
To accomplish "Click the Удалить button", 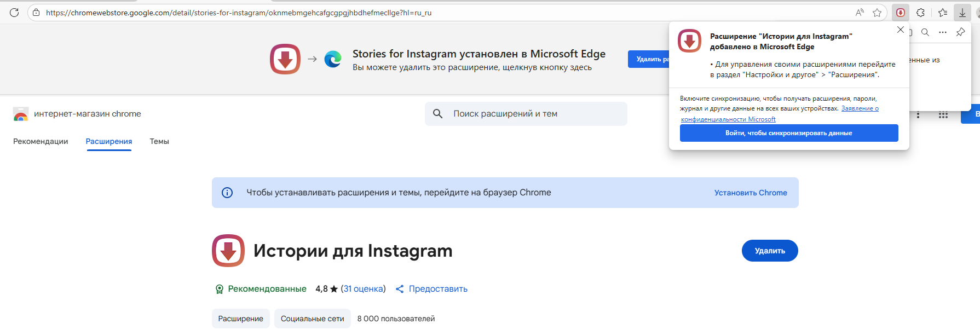I will tap(769, 250).
